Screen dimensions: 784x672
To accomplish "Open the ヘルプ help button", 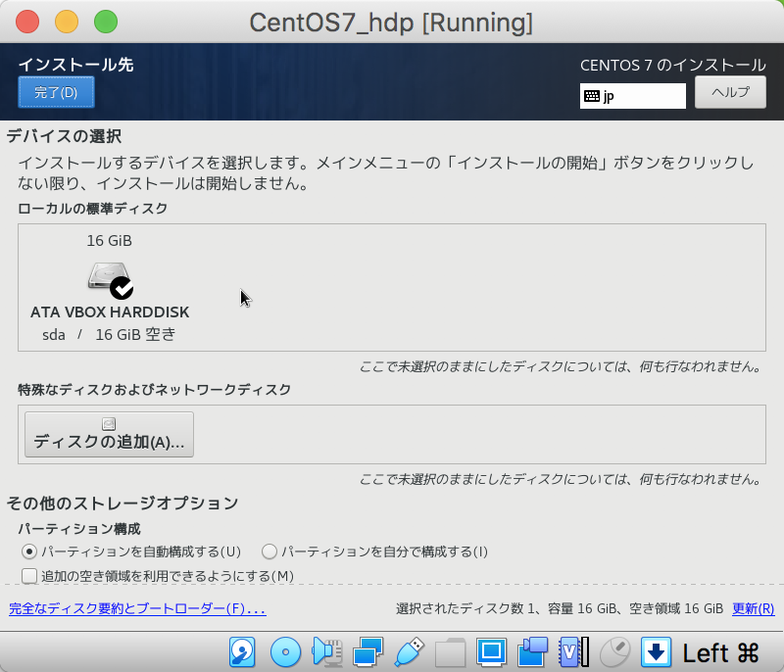I will [x=730, y=92].
